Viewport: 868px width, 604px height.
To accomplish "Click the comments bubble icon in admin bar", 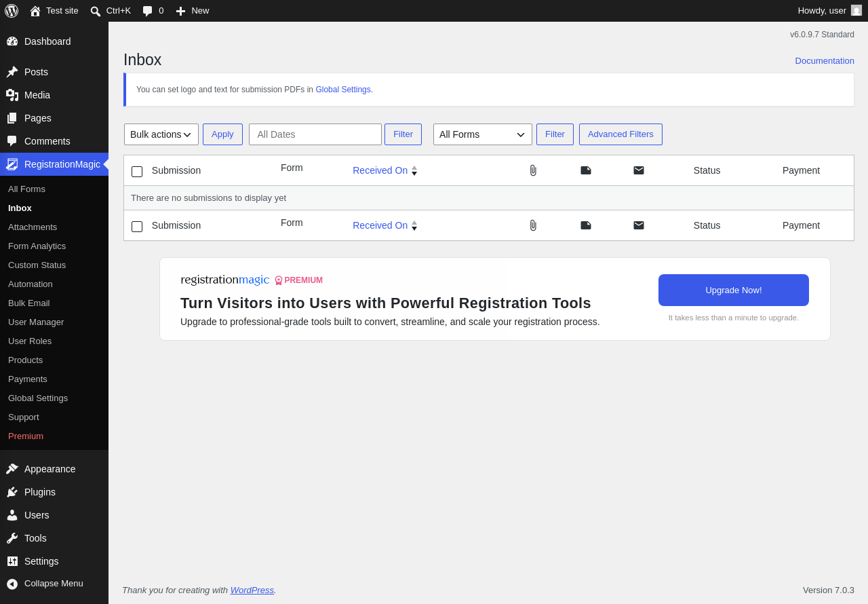I will click(148, 11).
